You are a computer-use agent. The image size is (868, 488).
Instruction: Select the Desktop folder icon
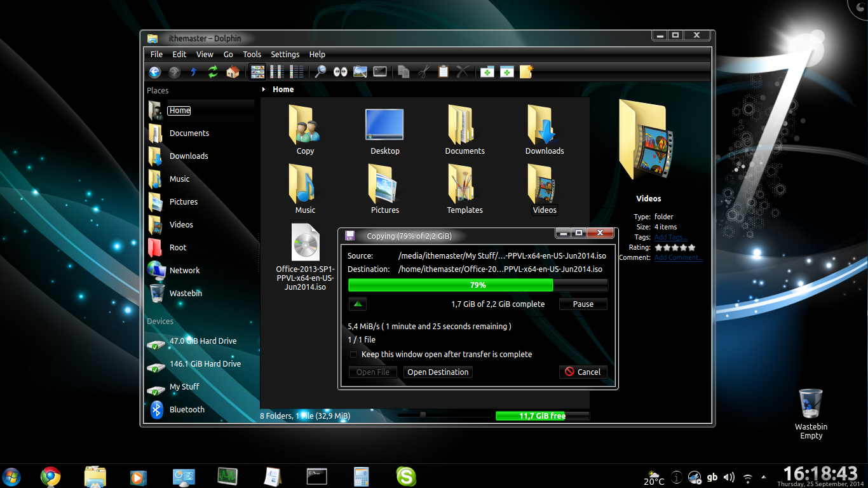click(385, 125)
